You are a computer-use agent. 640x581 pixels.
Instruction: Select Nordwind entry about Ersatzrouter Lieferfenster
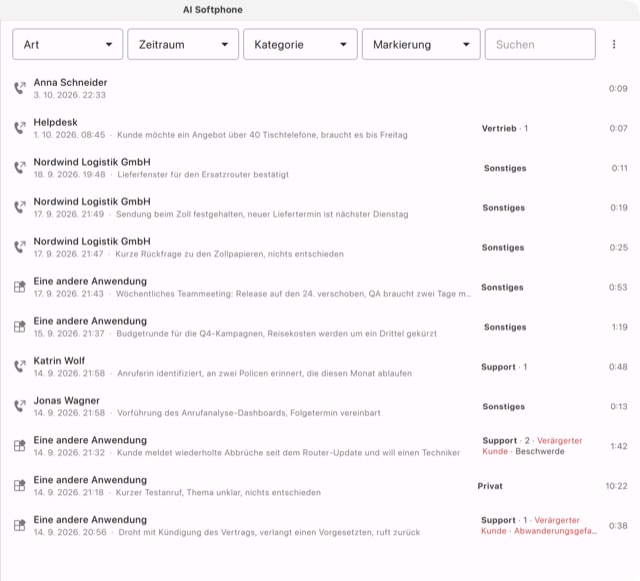point(320,168)
